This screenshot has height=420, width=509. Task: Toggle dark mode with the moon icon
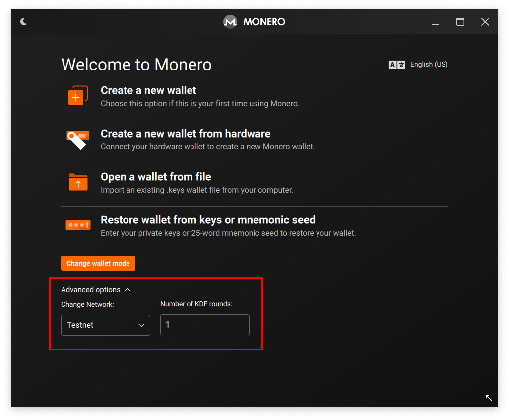[x=23, y=22]
